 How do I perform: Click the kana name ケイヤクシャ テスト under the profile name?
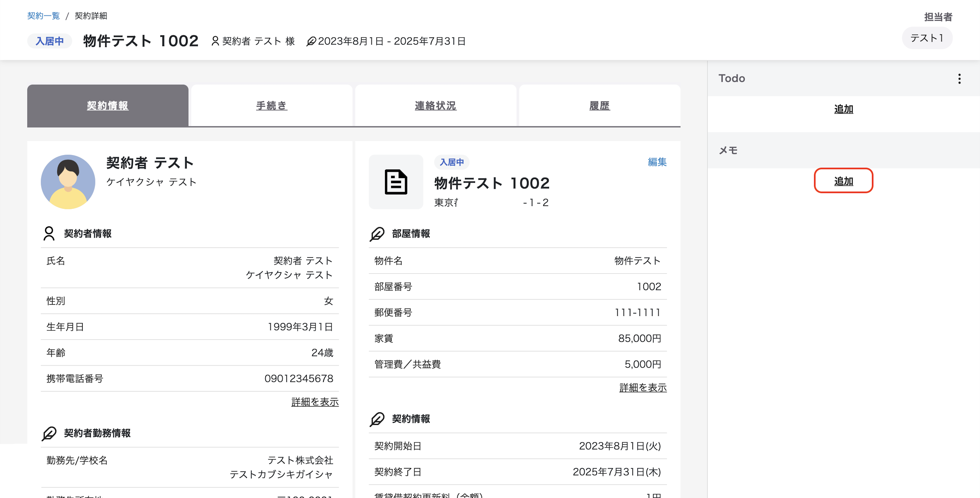click(151, 181)
